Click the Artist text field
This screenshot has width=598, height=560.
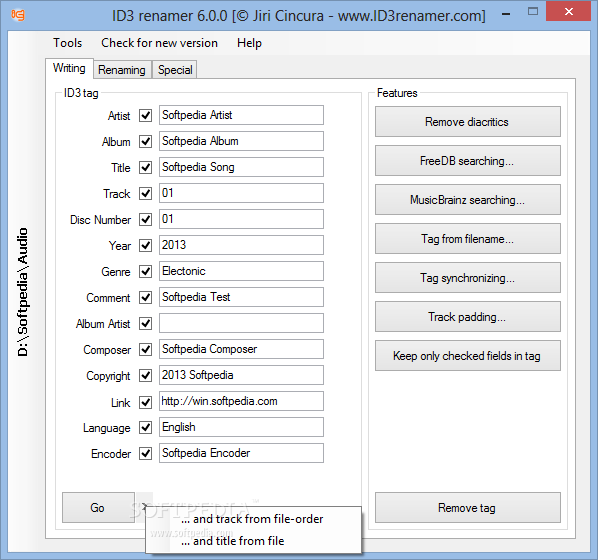[x=241, y=115]
